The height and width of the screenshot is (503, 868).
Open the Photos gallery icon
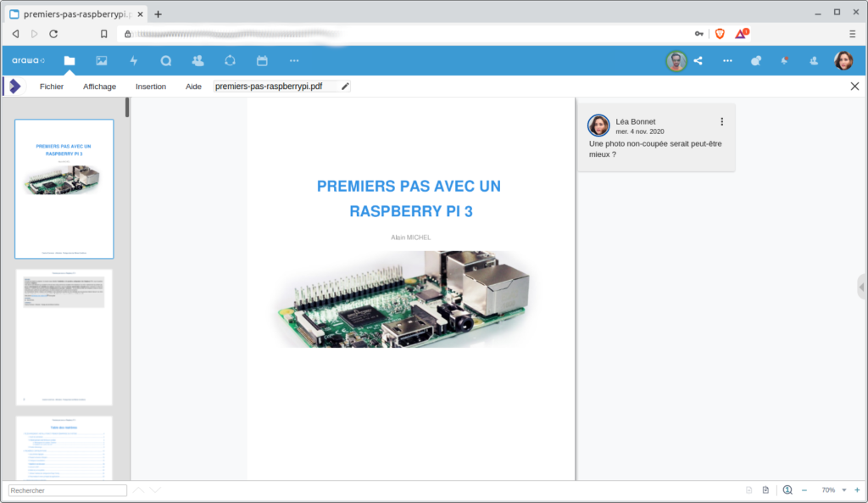click(102, 60)
